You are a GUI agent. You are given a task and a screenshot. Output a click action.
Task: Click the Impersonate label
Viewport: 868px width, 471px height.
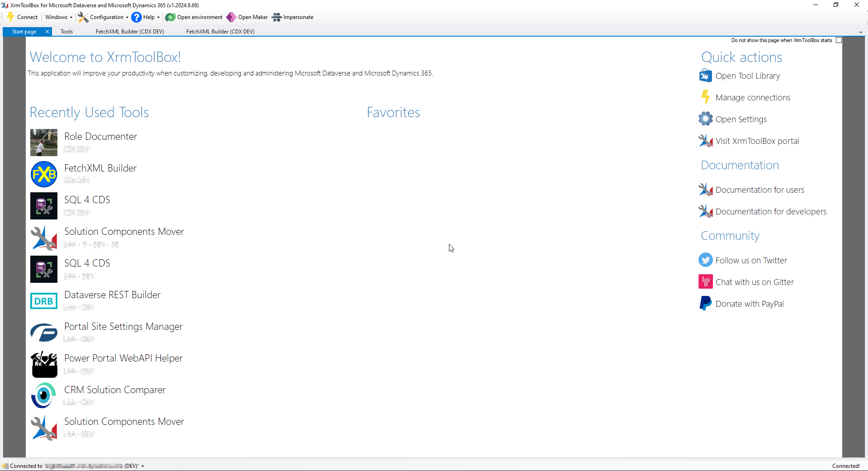298,17
